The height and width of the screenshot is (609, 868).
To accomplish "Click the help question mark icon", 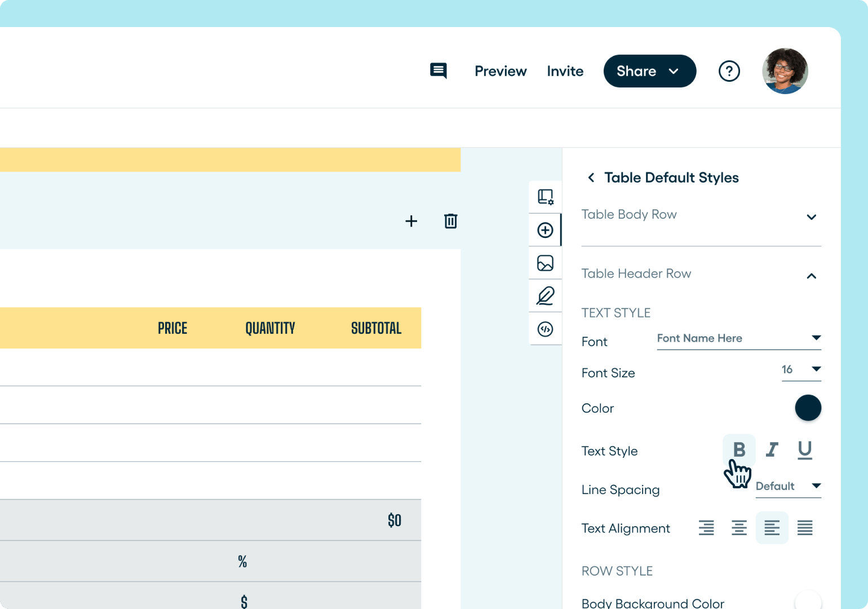I will coord(729,71).
